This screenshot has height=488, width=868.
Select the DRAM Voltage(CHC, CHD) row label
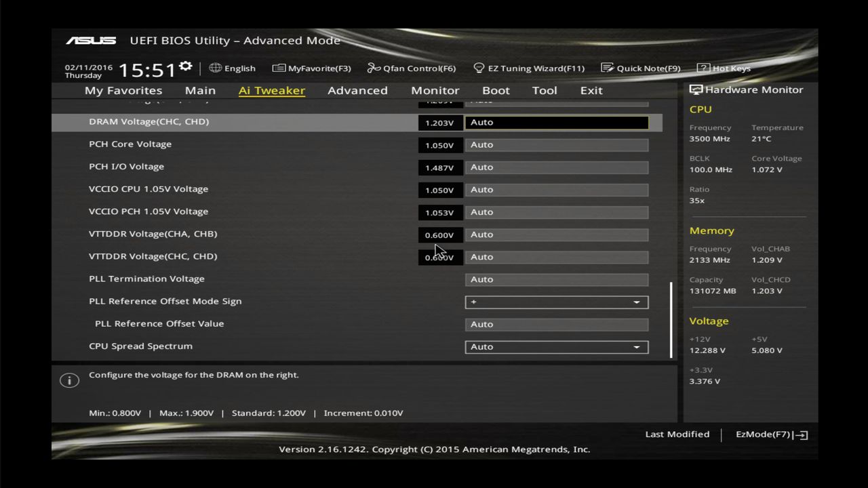149,121
